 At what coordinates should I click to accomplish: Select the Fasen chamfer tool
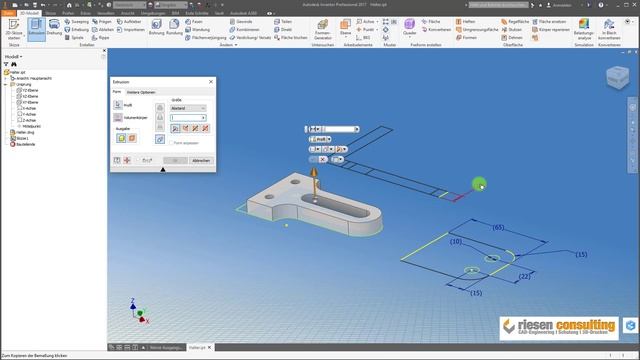pos(194,22)
